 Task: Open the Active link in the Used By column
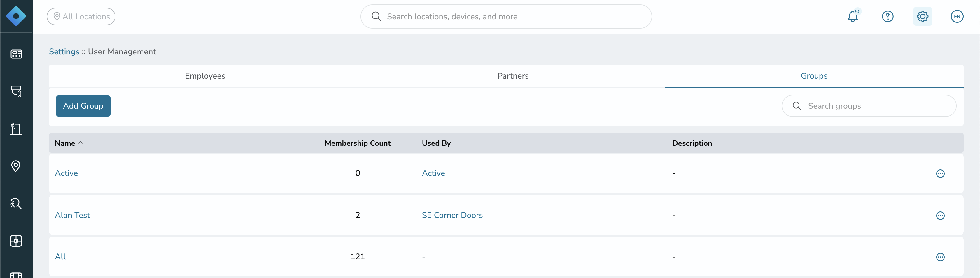[433, 173]
